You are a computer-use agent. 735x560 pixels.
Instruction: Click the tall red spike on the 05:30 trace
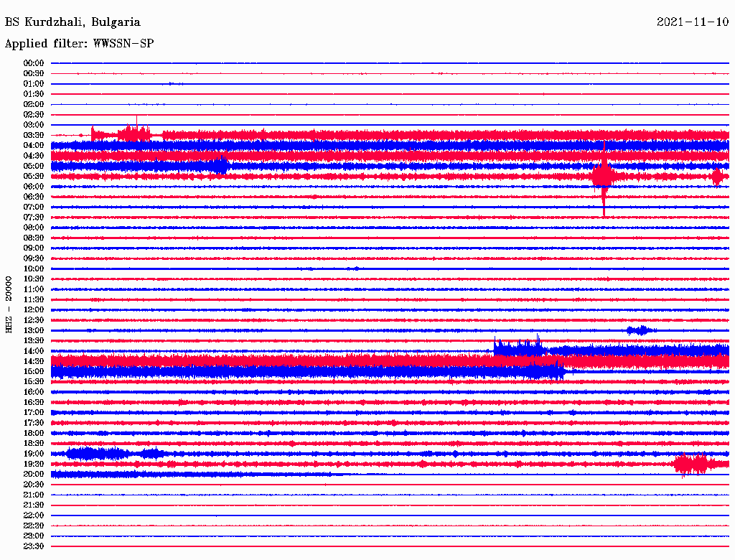pyautogui.click(x=604, y=176)
